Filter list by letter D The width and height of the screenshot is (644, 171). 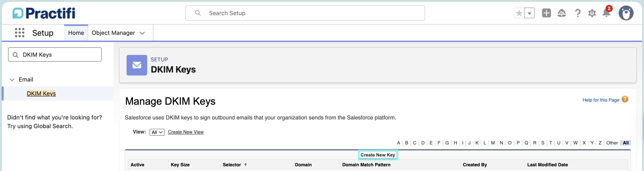[423, 143]
